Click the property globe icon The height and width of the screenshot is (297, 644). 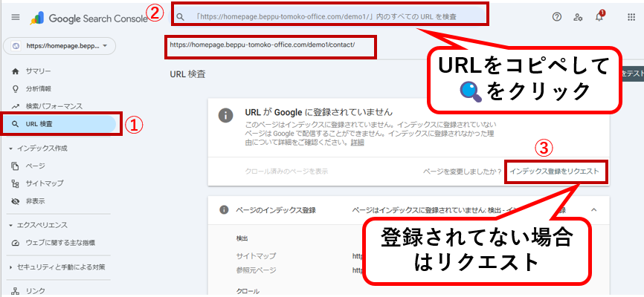click(16, 46)
